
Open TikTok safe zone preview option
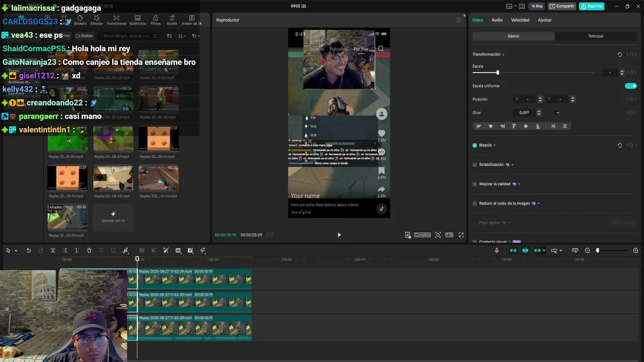tap(408, 235)
